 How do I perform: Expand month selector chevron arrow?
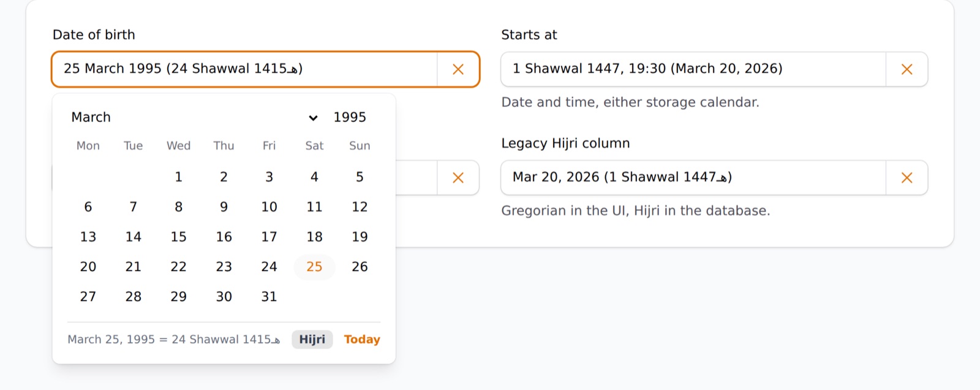pos(313,118)
